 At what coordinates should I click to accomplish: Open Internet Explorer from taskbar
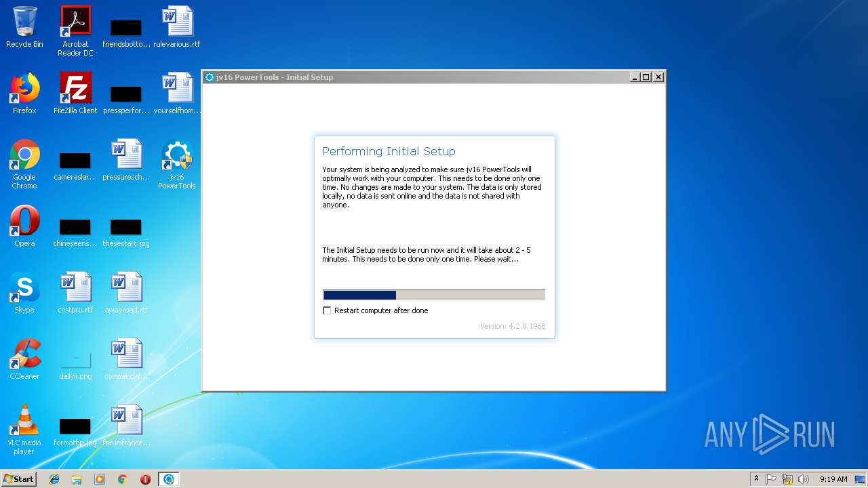click(x=54, y=479)
